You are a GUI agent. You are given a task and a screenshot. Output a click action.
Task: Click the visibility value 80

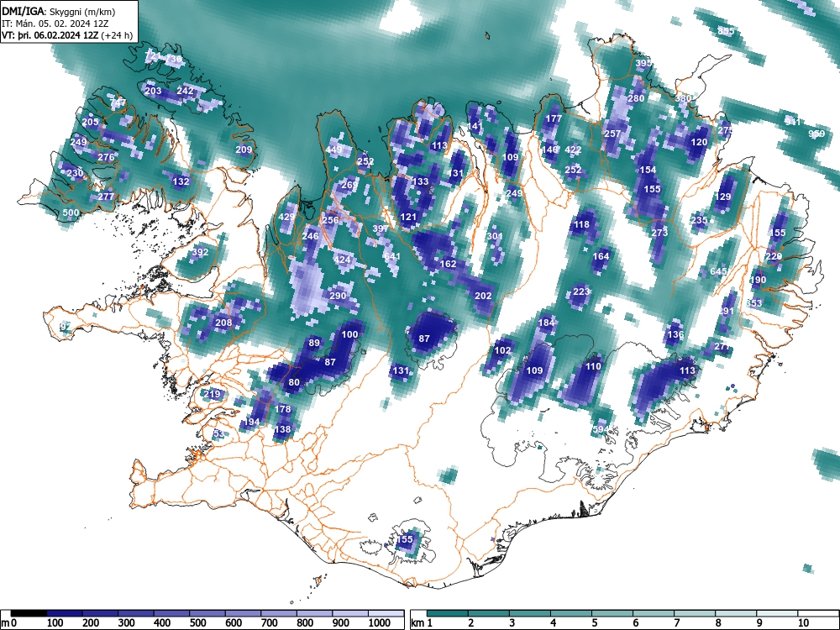294,382
